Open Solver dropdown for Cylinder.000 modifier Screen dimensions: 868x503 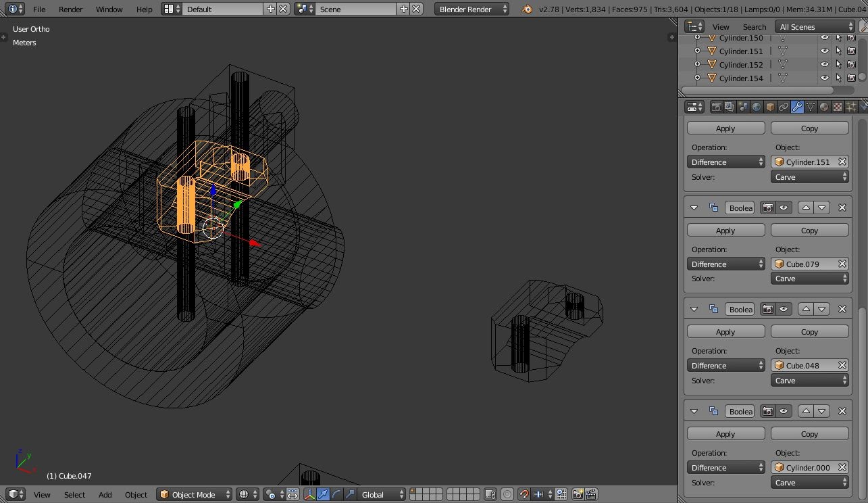click(x=809, y=483)
